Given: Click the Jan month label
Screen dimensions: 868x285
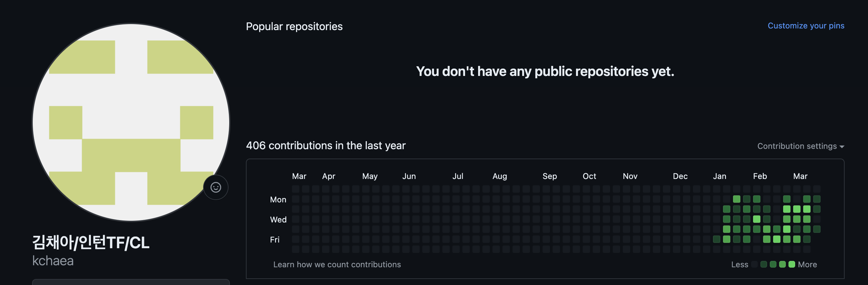Looking at the screenshot, I should pos(719,176).
